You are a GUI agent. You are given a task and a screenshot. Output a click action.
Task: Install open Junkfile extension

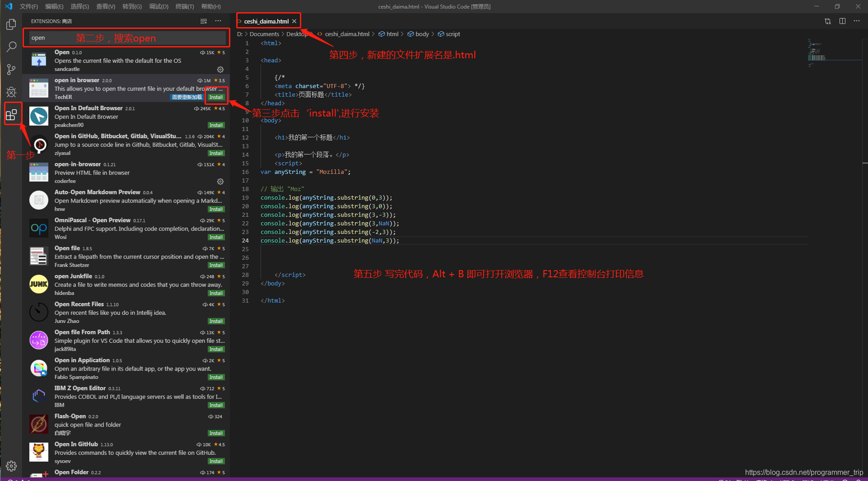(x=216, y=293)
